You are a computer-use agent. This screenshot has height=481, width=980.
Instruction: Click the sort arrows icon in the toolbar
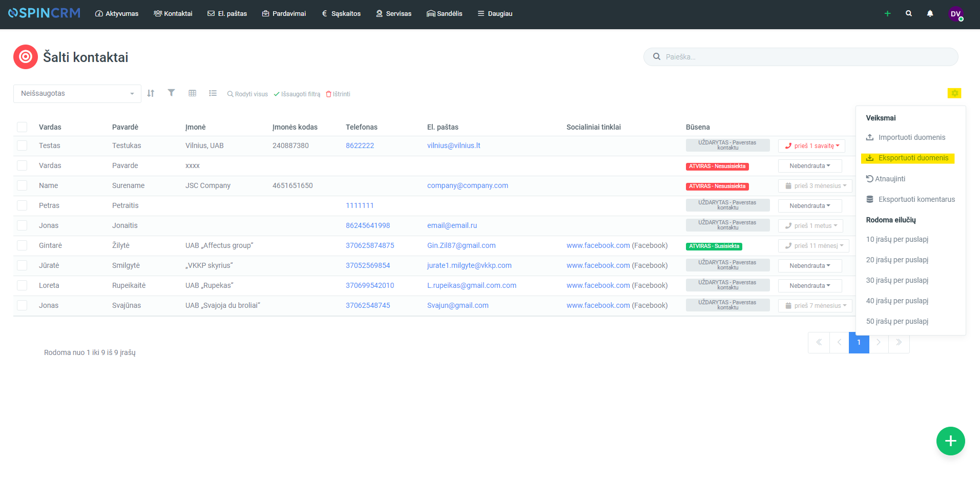coord(151,93)
